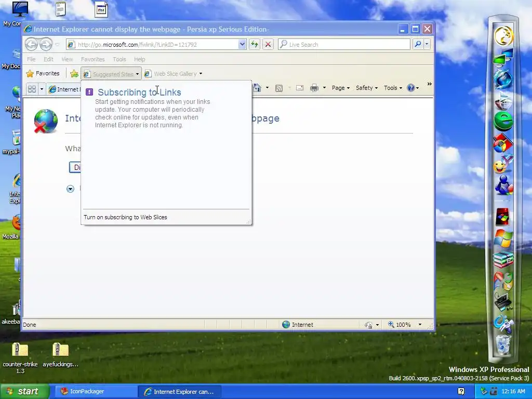The image size is (532, 399).
Task: Click the RSS feeds icon
Action: [279, 88]
